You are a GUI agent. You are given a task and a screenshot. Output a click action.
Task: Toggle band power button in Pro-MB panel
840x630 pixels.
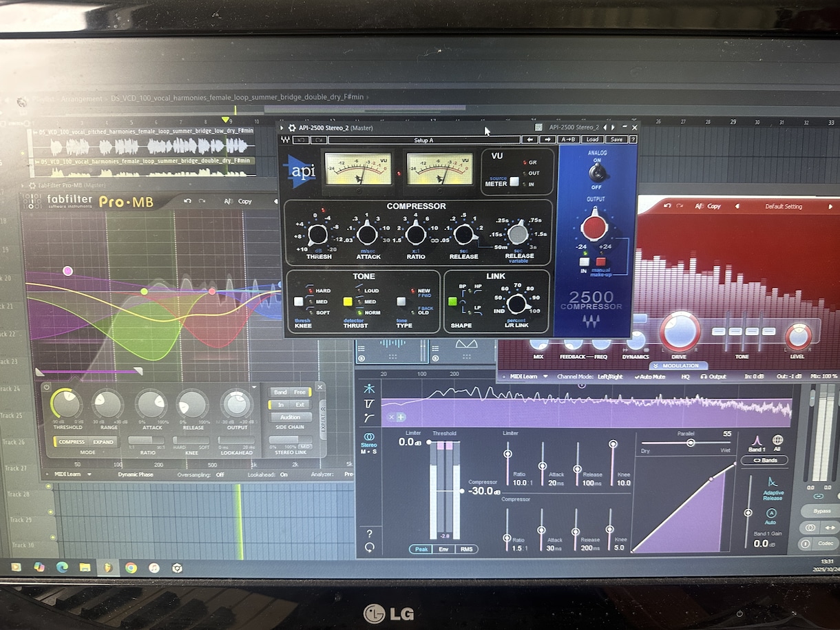click(x=47, y=387)
